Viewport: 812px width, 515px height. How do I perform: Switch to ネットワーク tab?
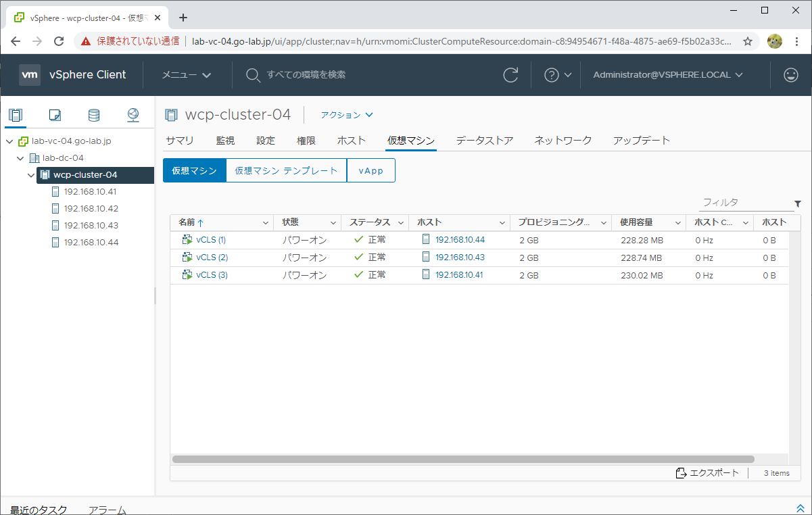563,141
